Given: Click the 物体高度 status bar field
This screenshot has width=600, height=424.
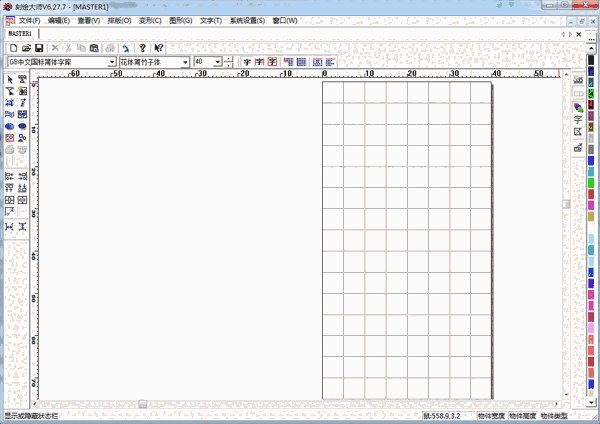Looking at the screenshot, I should [x=523, y=416].
